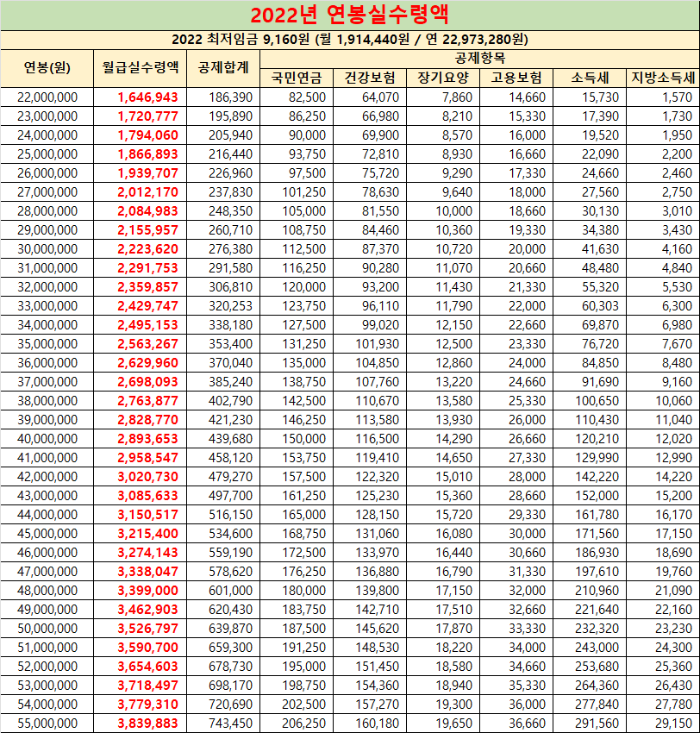Click income tax value 243,000
700x733 pixels.
coord(597,648)
